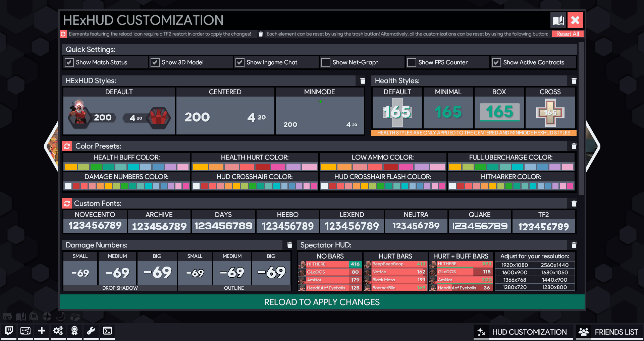
Task: Toggle Show 3D Model checkbox
Action: [x=155, y=62]
